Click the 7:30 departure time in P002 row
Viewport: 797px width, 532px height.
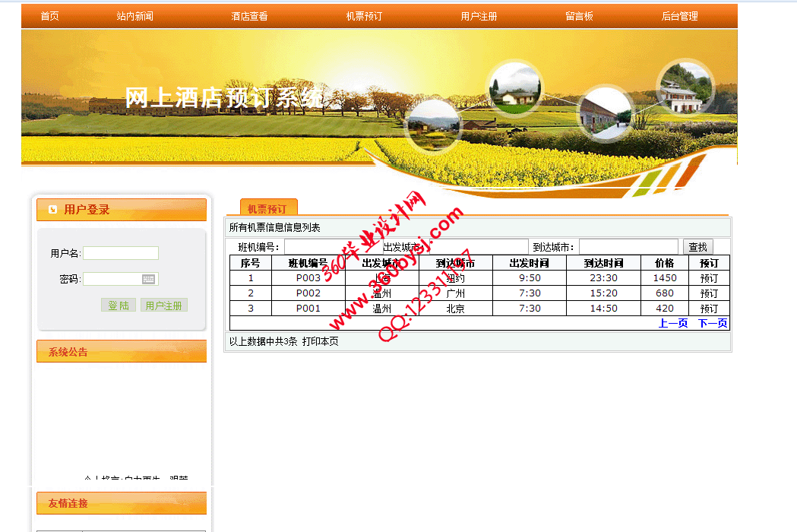529,293
